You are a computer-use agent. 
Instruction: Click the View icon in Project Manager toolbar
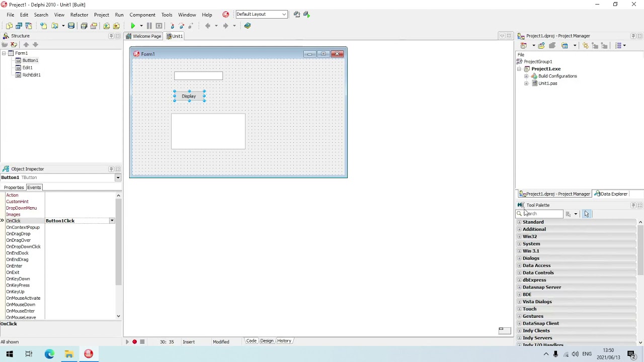(x=565, y=46)
